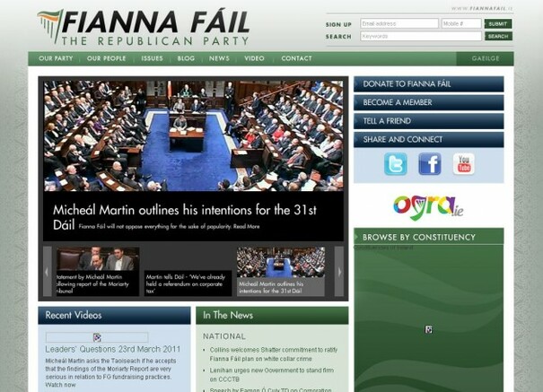Open headline about 31st Dáil intentions

(185, 216)
